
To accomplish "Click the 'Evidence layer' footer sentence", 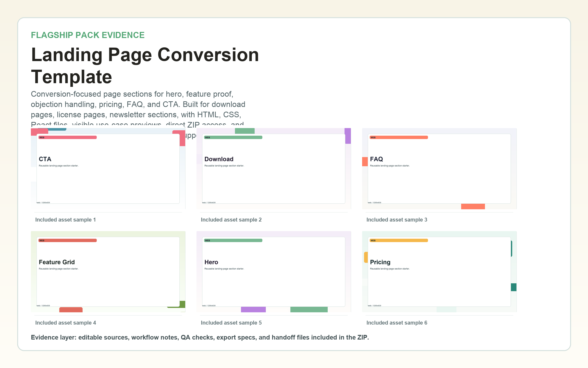I will tap(200, 337).
